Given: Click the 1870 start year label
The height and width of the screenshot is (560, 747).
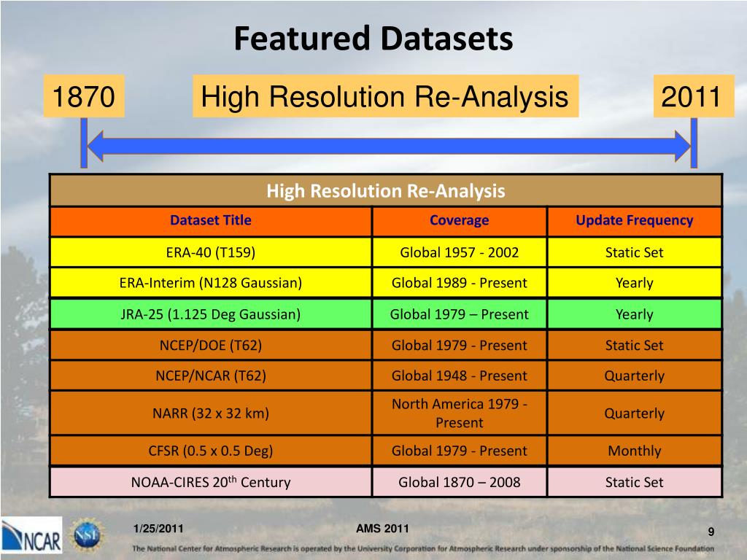Looking at the screenshot, I should (x=84, y=96).
